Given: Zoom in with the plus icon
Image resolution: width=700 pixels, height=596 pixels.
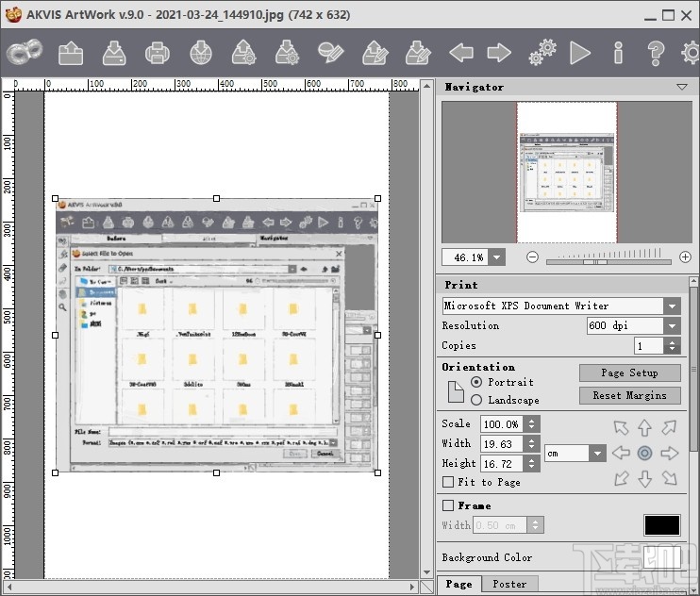Looking at the screenshot, I should pos(685,257).
